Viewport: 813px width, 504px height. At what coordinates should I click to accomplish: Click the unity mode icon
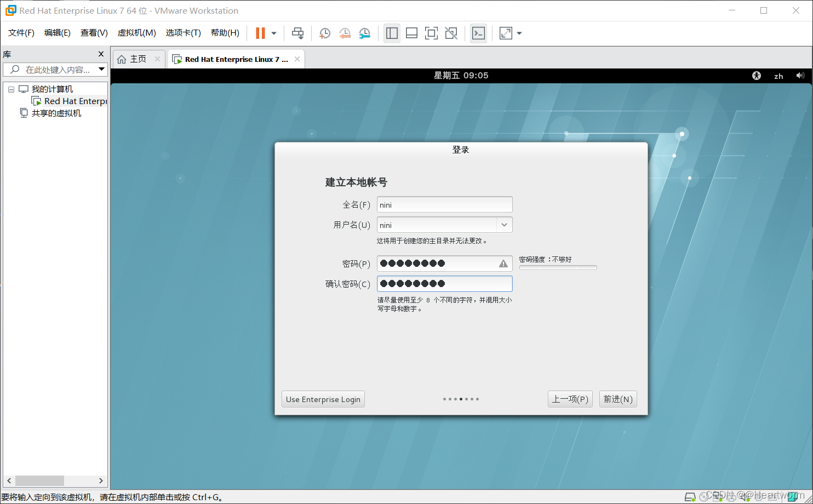click(451, 33)
